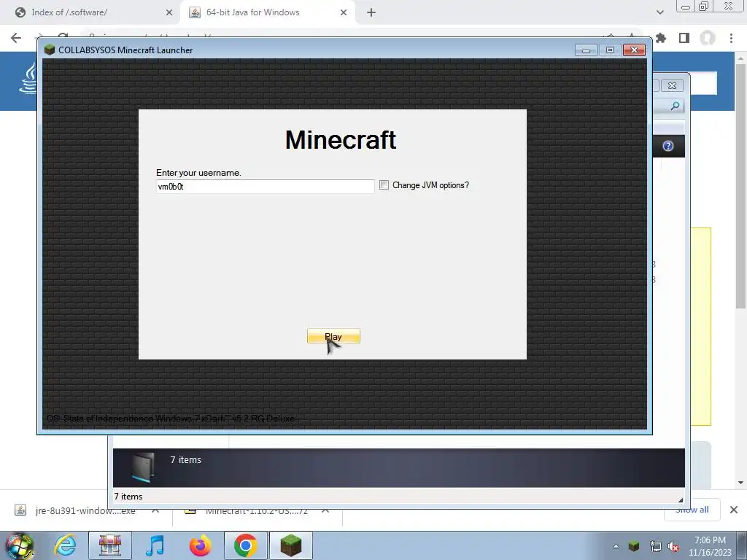The width and height of the screenshot is (747, 560).
Task: Close the 64-bit Java for Windows tab
Action: [344, 13]
